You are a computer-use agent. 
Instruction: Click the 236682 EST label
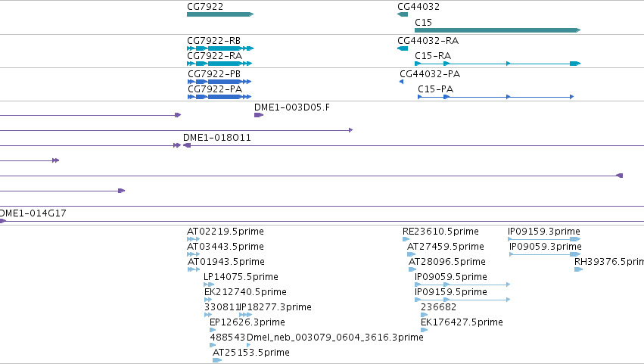(439, 307)
